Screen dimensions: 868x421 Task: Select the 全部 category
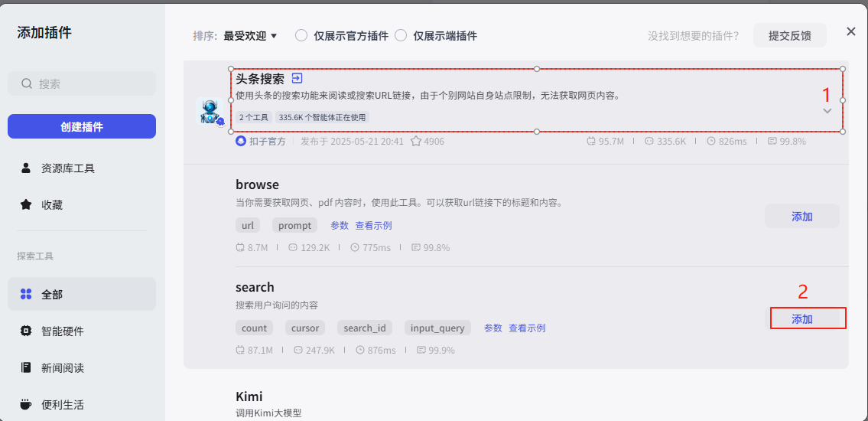pyautogui.click(x=82, y=294)
